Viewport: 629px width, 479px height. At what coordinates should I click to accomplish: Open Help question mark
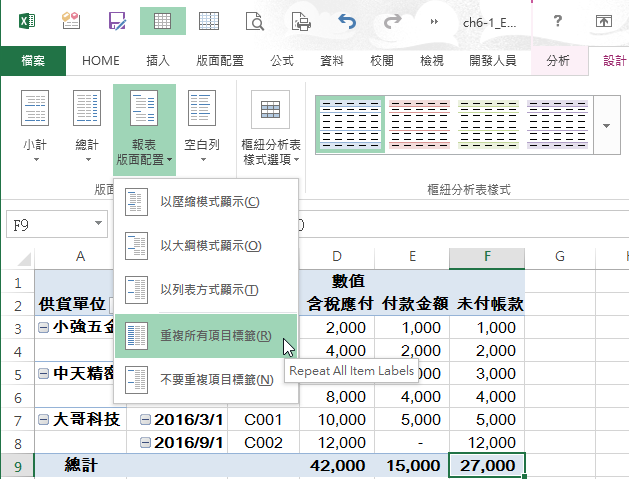pyautogui.click(x=558, y=21)
